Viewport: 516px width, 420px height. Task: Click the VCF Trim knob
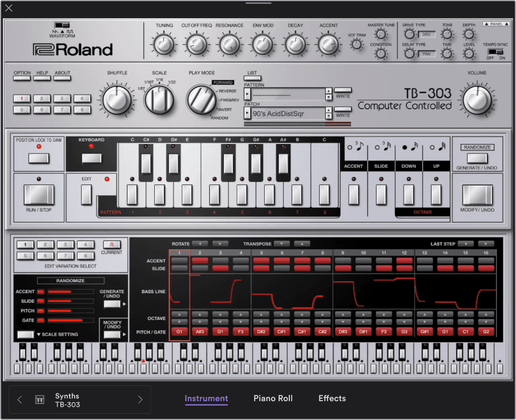point(357,44)
